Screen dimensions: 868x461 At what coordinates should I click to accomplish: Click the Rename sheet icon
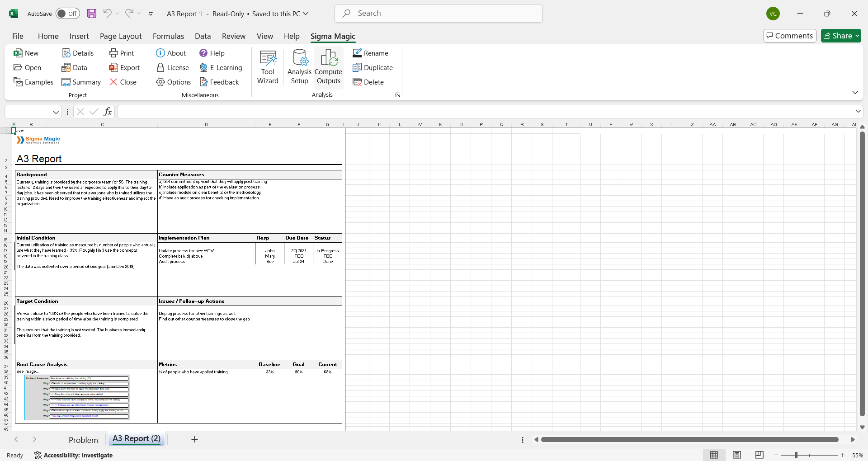pos(357,53)
